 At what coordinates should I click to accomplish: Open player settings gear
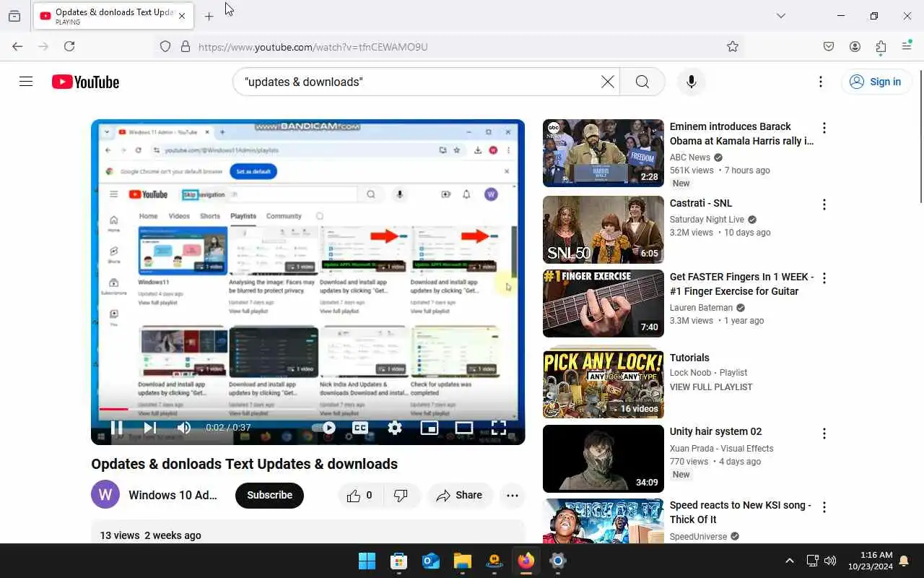[394, 428]
